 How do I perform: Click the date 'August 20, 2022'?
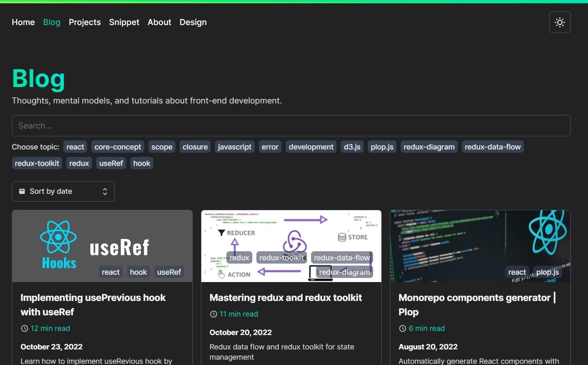tap(428, 347)
